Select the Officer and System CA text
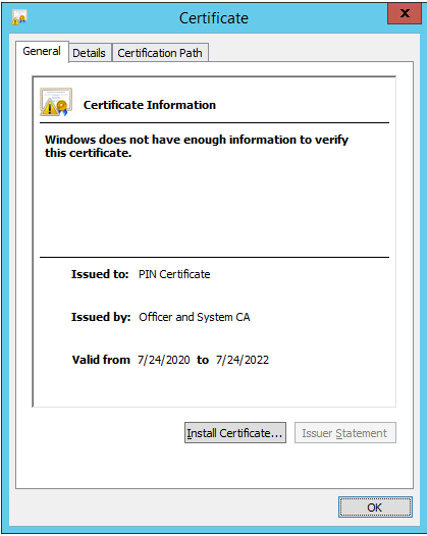This screenshot has width=427, height=536. pyautogui.click(x=195, y=317)
